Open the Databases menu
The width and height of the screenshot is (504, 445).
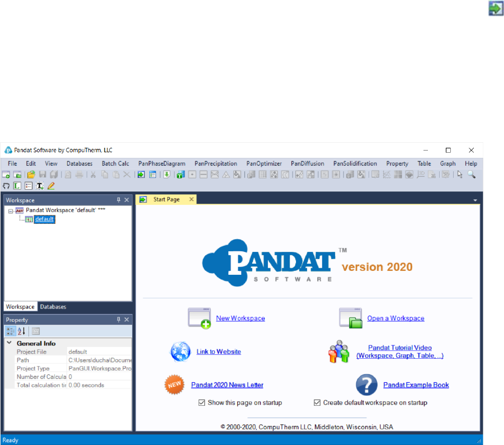click(x=79, y=163)
